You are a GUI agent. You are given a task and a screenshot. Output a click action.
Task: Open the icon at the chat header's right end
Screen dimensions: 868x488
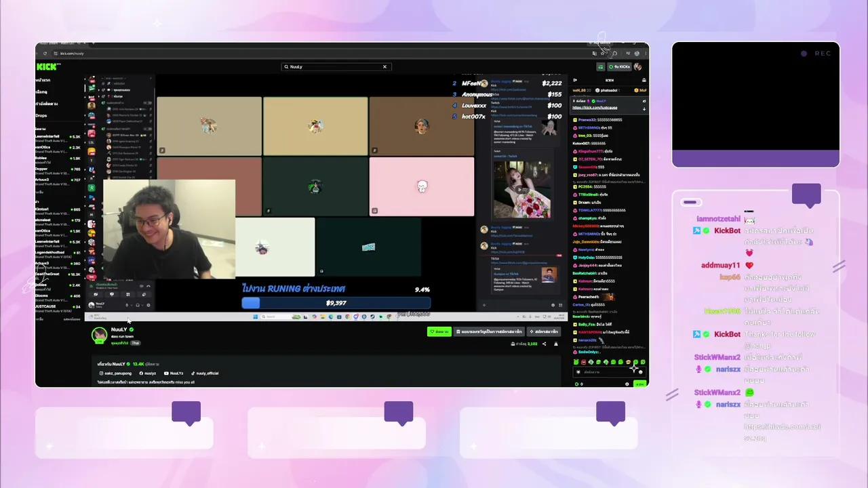pos(644,80)
